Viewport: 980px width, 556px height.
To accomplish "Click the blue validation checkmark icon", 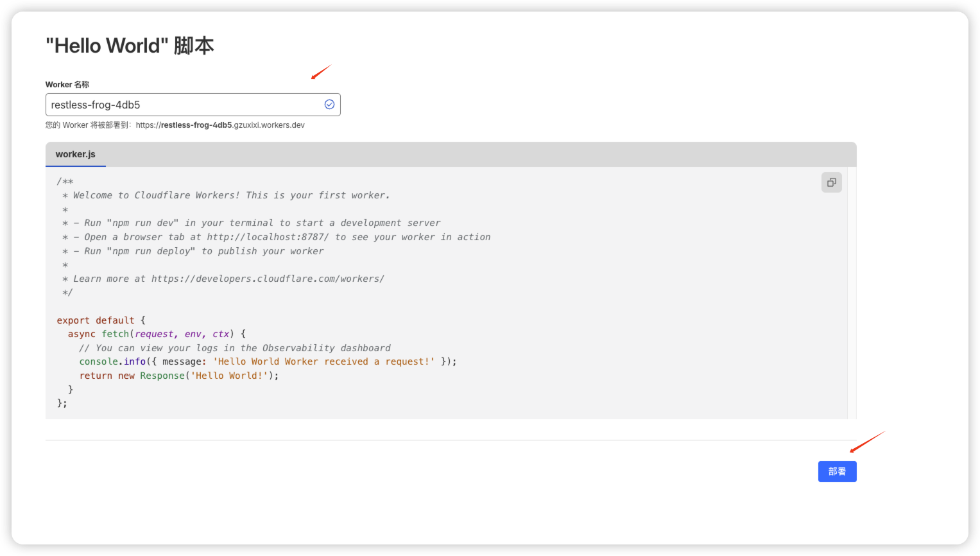I will [x=329, y=105].
